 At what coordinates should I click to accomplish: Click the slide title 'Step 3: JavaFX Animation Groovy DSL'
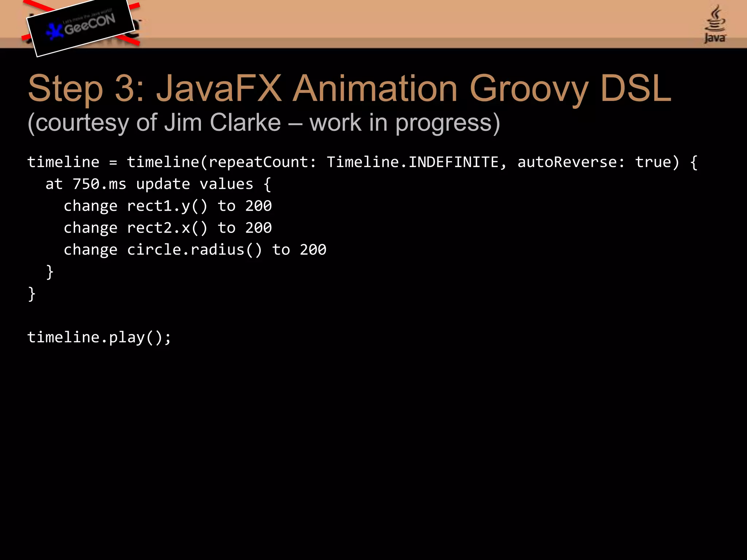349,88
